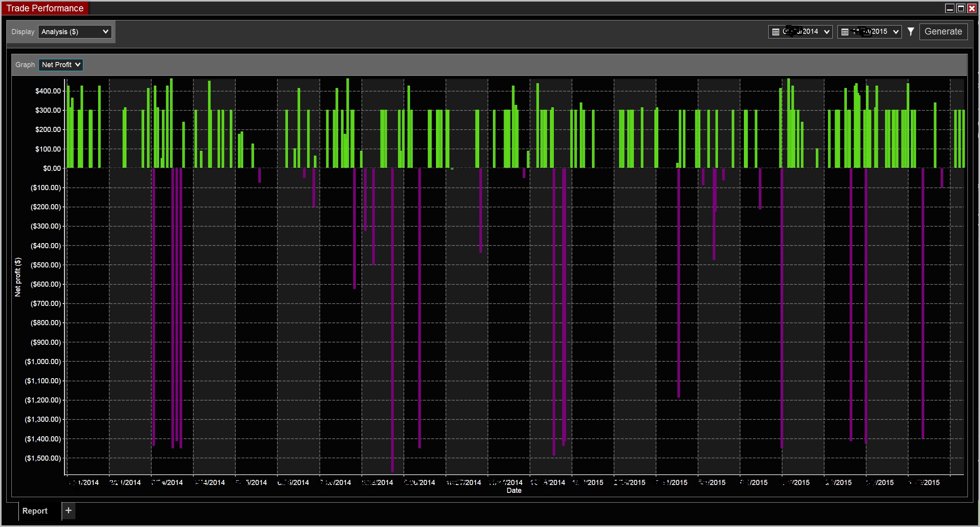Close the Trade Performance window
Viewport: 980px width, 527px height.
[x=972, y=8]
